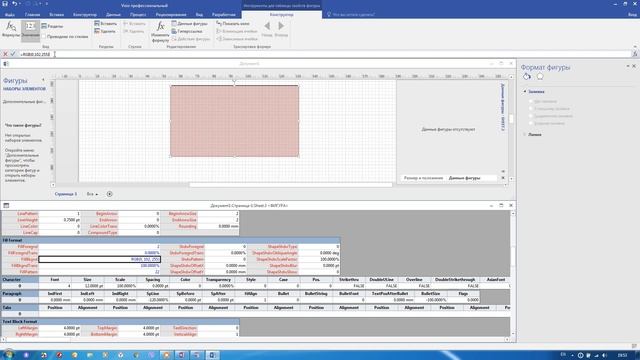
Task: Select the Страница-1 page tab
Action: (x=66, y=194)
